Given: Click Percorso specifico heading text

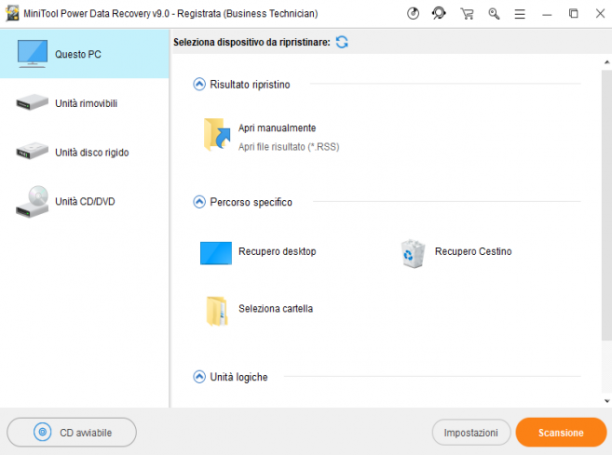Looking at the screenshot, I should tap(251, 202).
